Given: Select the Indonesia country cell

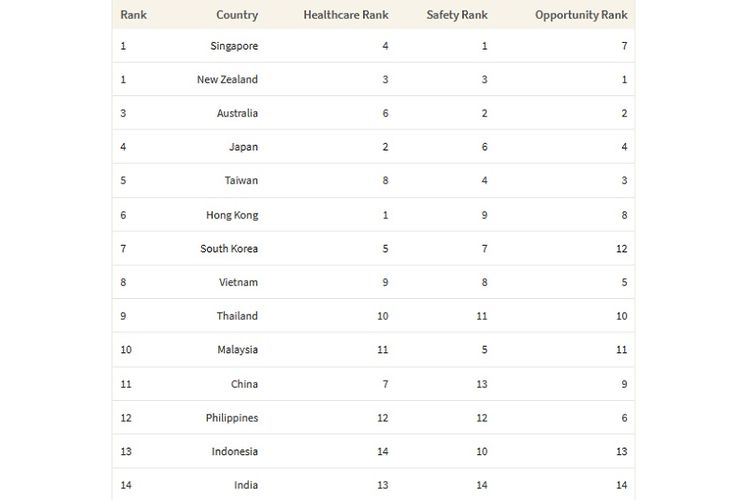Looking at the screenshot, I should click(234, 452).
